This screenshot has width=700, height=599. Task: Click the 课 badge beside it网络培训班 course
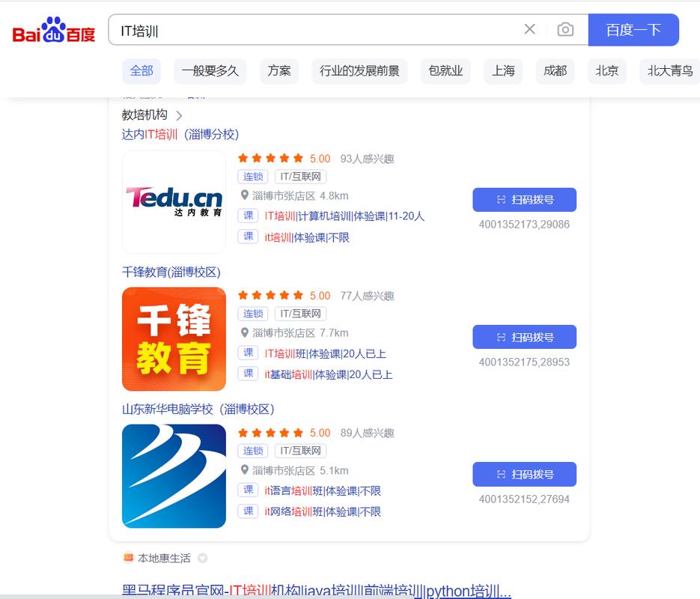tap(249, 511)
